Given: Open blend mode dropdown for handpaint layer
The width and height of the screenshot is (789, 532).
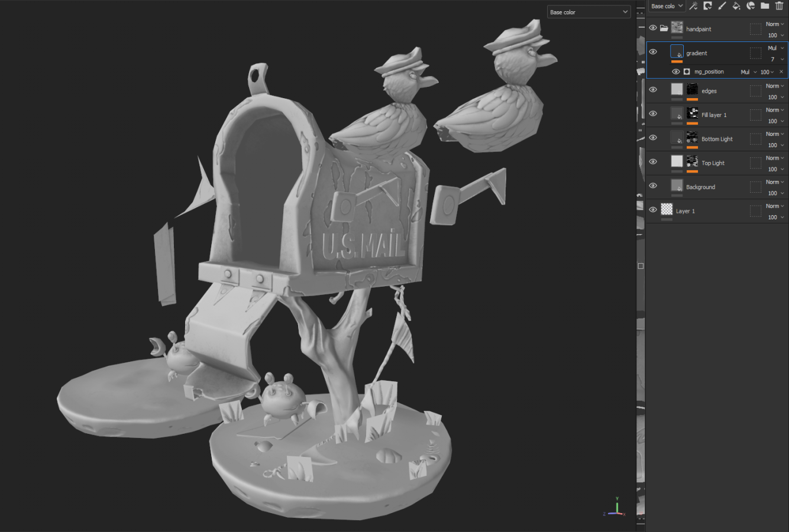Looking at the screenshot, I should pos(775,24).
